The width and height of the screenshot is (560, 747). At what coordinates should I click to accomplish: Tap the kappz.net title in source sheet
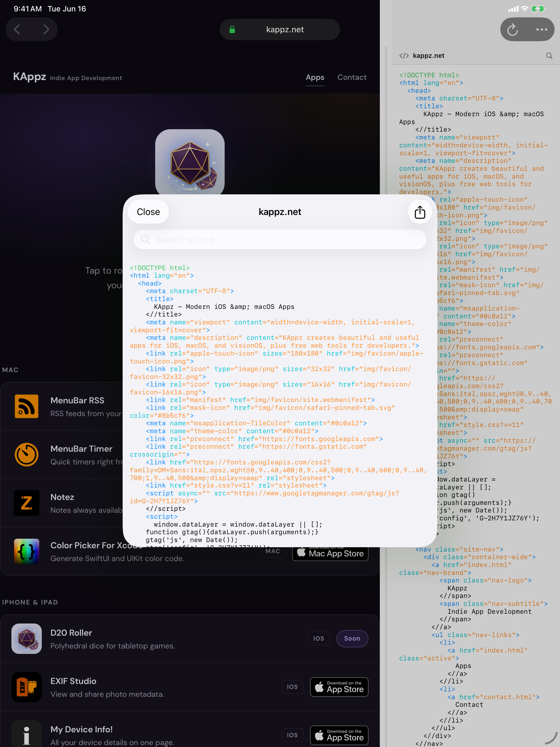[x=280, y=212]
